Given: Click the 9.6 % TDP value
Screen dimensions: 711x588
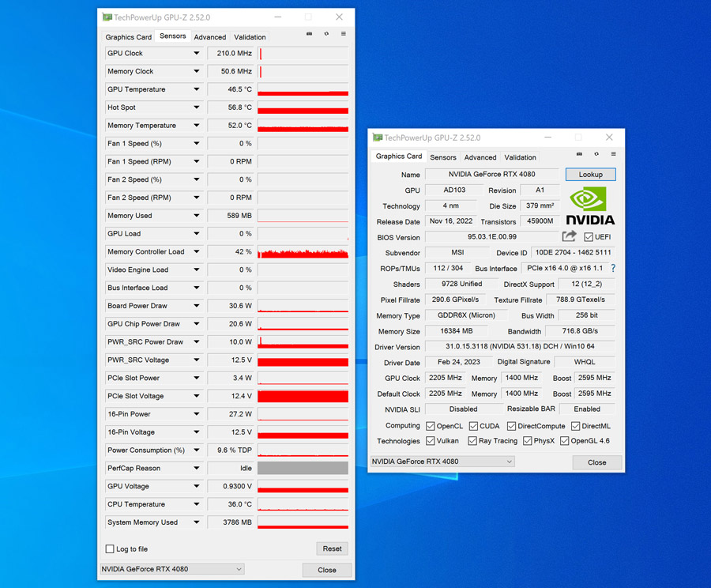Looking at the screenshot, I should [x=231, y=450].
